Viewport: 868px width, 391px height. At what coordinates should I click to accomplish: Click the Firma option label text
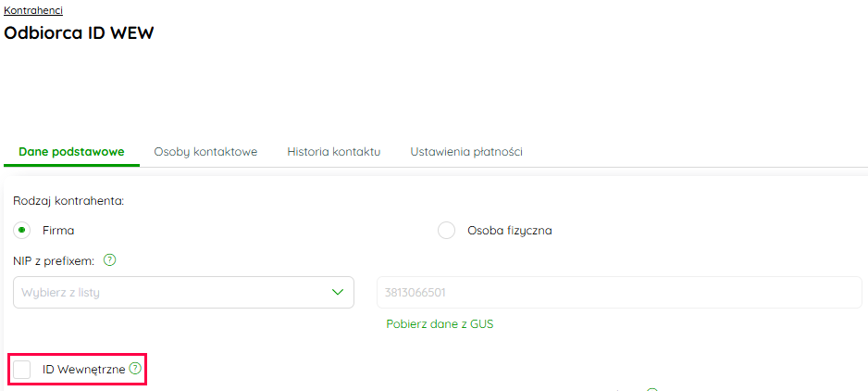[58, 231]
